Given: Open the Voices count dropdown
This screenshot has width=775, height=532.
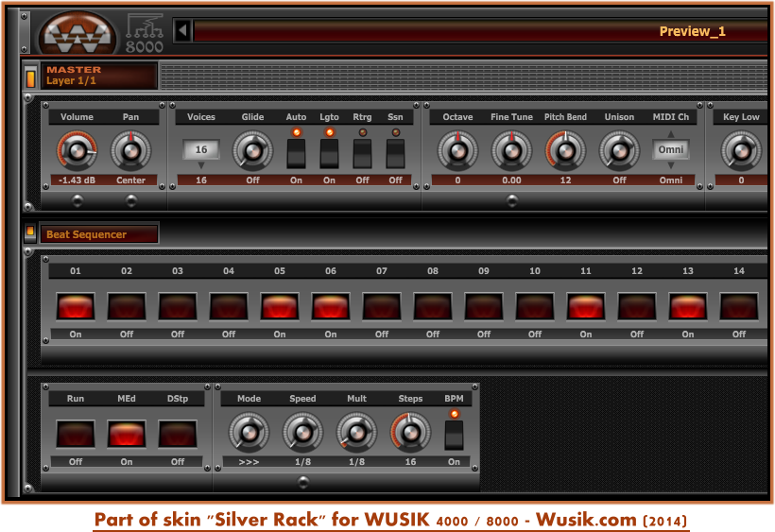Looking at the screenshot, I should (x=201, y=150).
